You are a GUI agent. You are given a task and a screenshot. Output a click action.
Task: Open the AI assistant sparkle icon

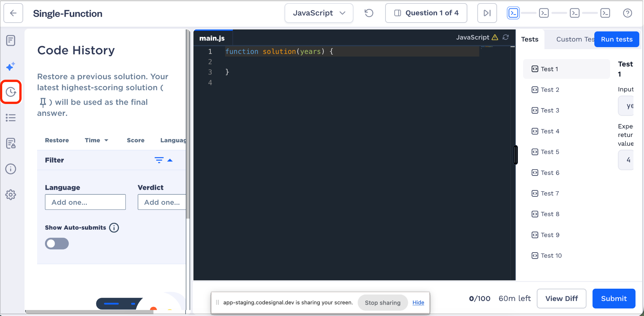pyautogui.click(x=11, y=66)
